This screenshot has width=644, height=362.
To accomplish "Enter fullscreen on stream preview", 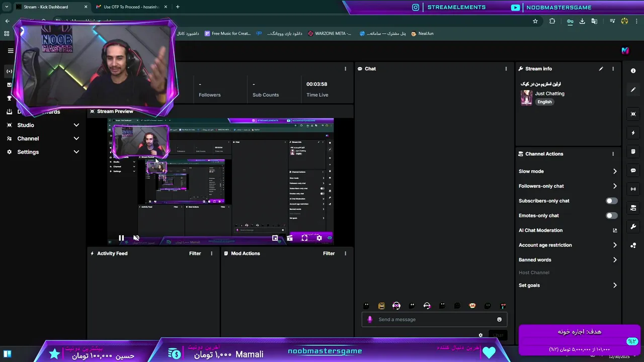I will pyautogui.click(x=304, y=238).
